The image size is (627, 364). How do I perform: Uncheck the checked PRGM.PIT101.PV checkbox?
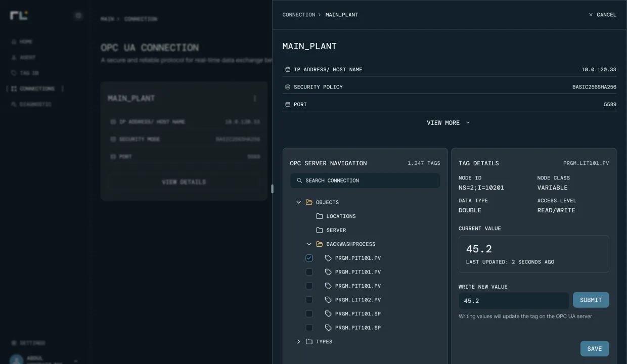tap(309, 258)
